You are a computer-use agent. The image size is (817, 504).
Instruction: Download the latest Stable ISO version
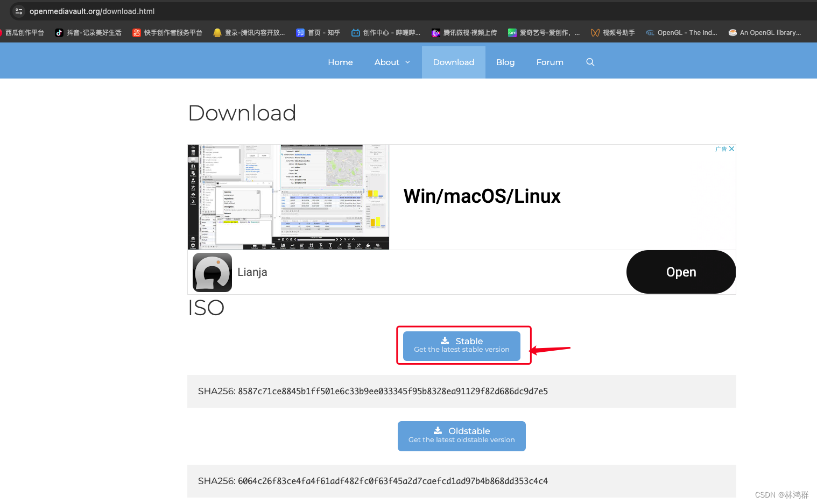pos(461,345)
